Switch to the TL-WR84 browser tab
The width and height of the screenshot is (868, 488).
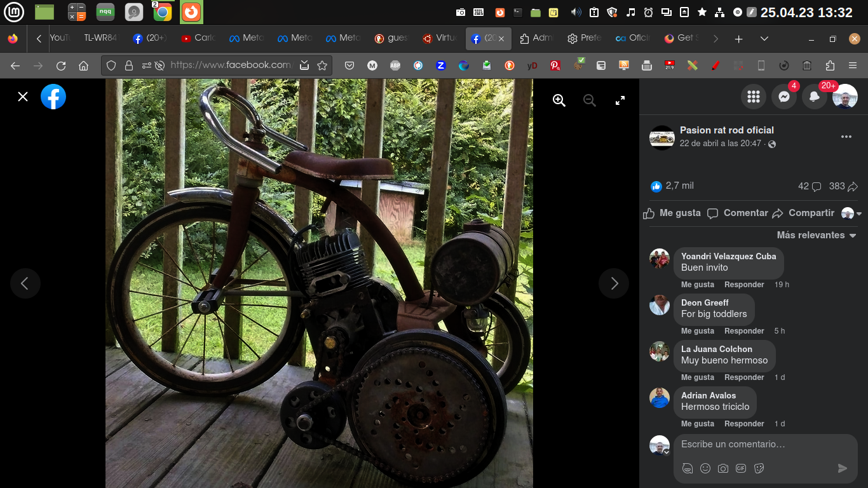(x=100, y=38)
